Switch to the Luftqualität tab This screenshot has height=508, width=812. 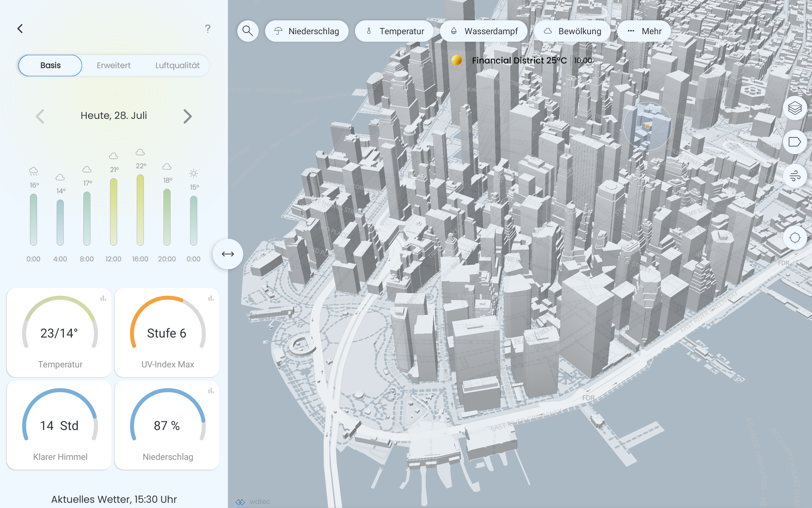tap(177, 66)
